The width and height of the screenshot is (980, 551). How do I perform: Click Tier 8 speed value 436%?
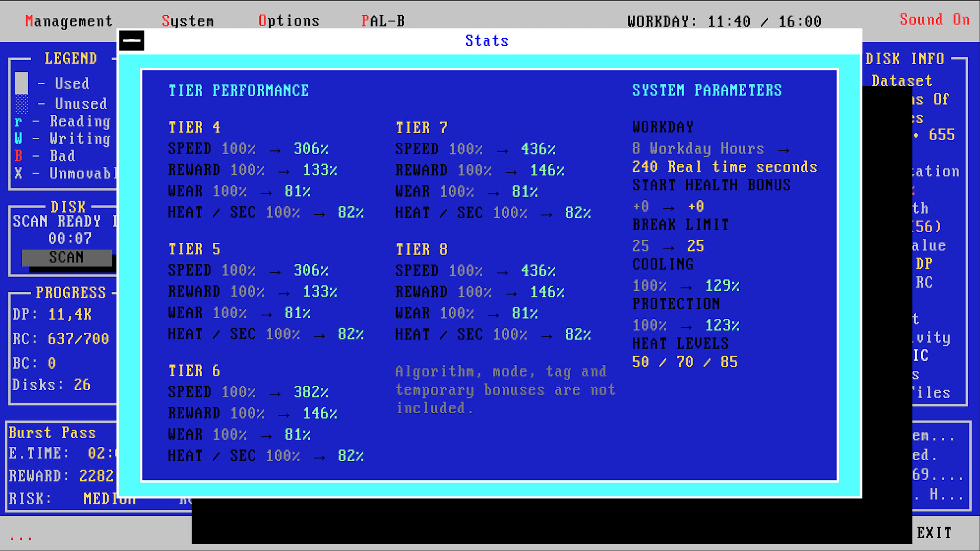click(x=538, y=270)
